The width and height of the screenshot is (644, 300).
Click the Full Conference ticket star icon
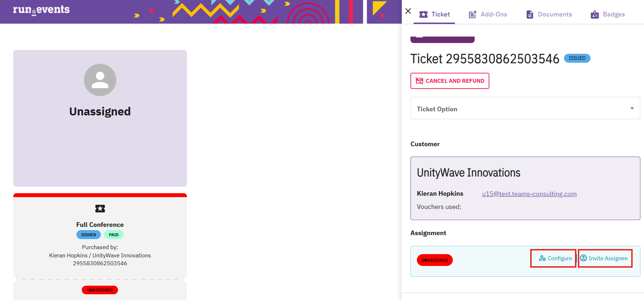click(100, 208)
